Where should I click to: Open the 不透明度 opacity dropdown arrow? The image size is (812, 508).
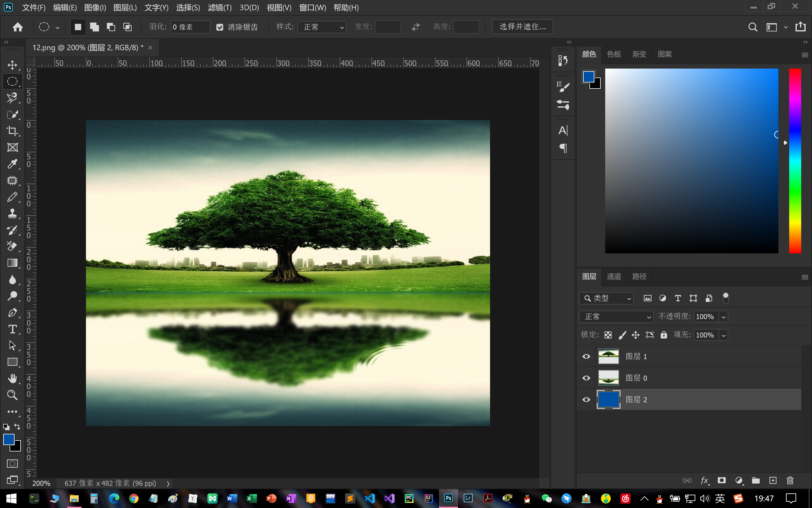[724, 317]
